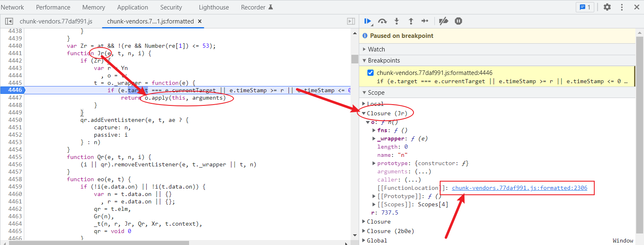Screen dimensions: 644x245
Task: Open the Network panel tab
Action: (x=12, y=7)
